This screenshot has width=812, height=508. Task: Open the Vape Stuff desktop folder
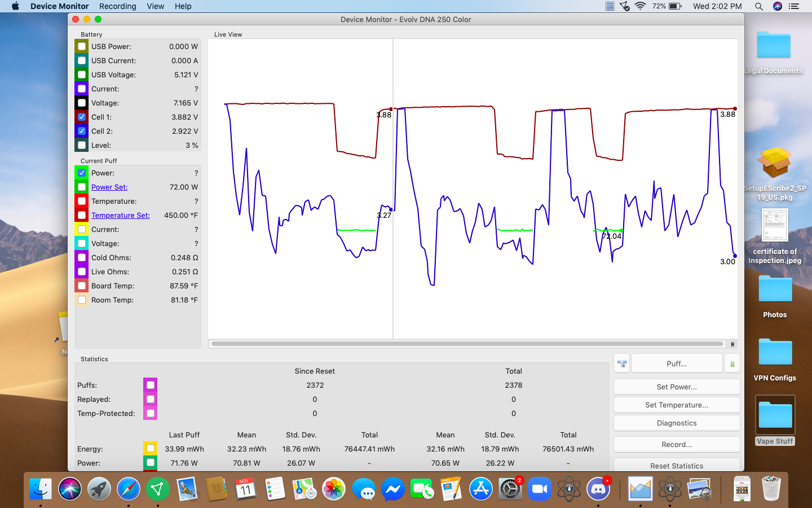(775, 416)
